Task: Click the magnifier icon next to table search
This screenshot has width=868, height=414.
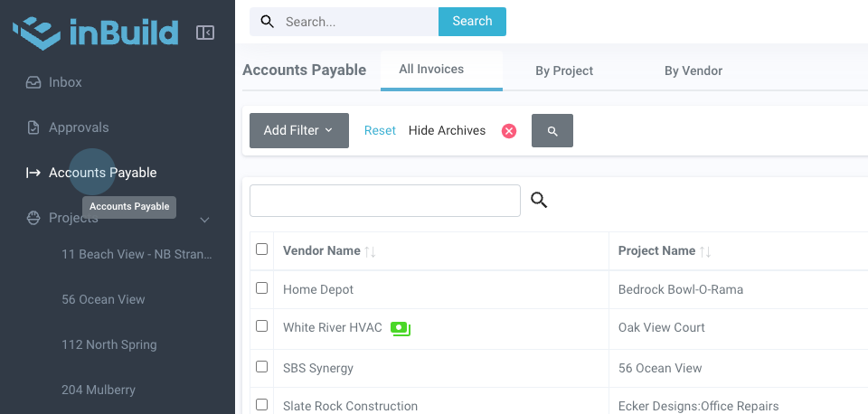Action: [539, 200]
